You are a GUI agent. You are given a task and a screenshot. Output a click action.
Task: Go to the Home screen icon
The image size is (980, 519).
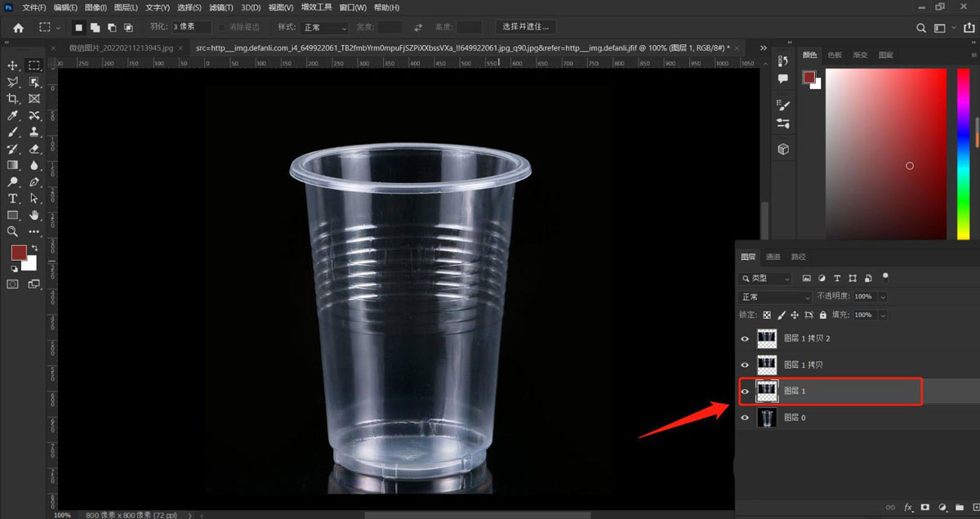pyautogui.click(x=18, y=28)
